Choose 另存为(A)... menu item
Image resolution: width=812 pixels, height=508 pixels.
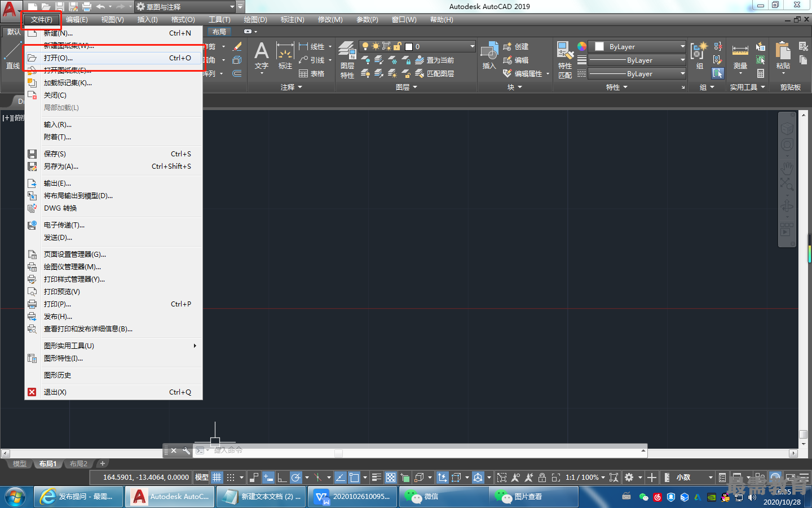click(114, 166)
